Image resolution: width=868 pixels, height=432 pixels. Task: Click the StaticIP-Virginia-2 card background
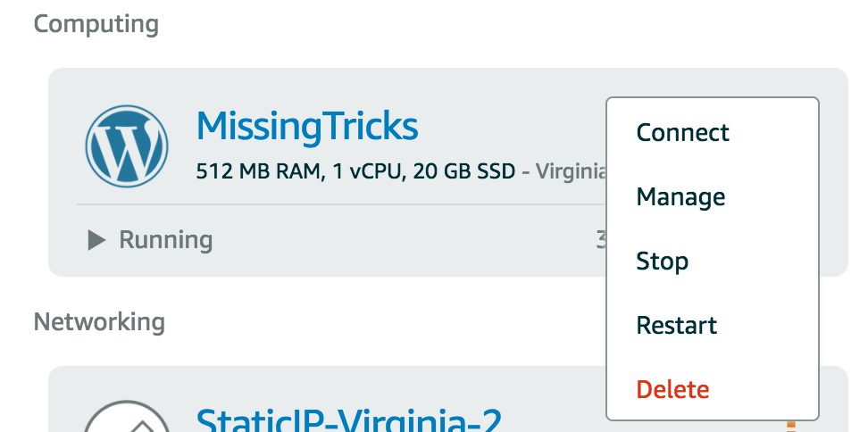click(554, 387)
